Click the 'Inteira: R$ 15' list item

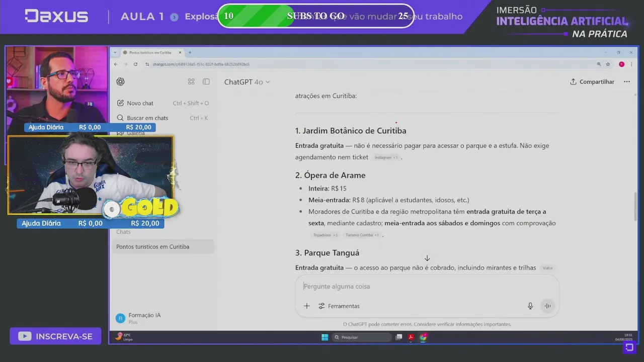328,189
